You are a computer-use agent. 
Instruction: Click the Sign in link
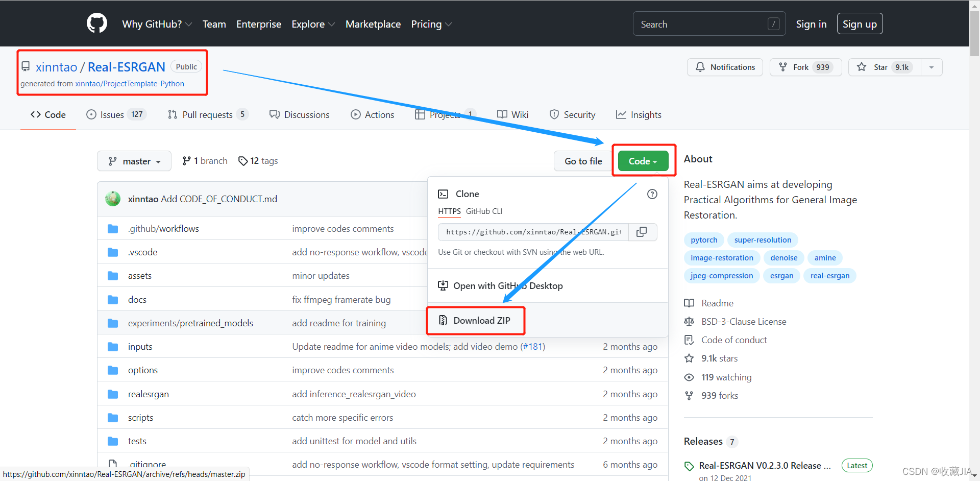tap(811, 24)
